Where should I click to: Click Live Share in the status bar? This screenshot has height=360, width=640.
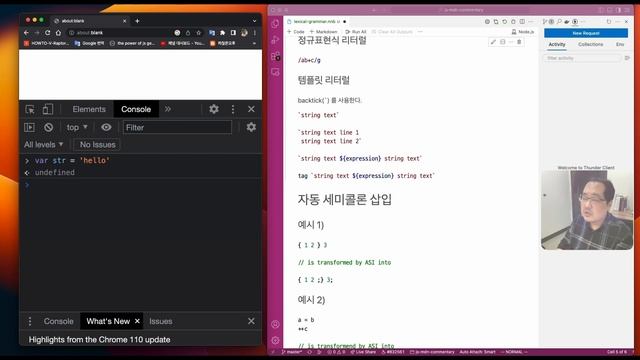[363, 352]
